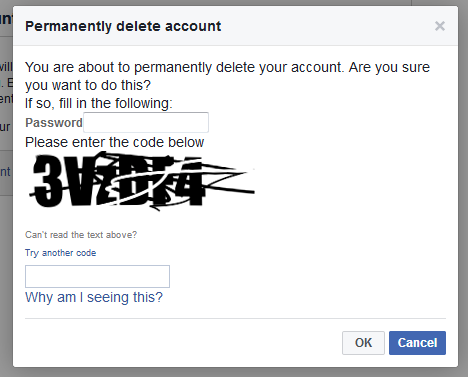468x377 pixels.
Task: Focus the captcha code text box
Action: coord(97,276)
